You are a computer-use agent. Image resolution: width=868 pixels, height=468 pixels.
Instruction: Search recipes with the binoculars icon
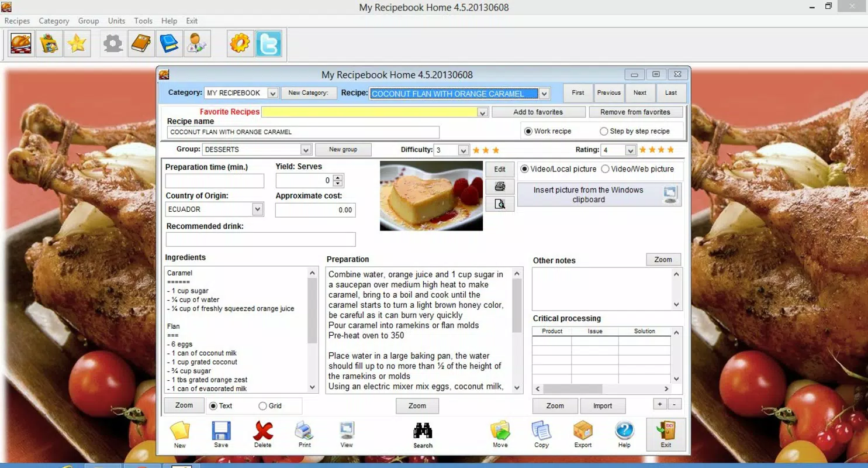(x=423, y=435)
